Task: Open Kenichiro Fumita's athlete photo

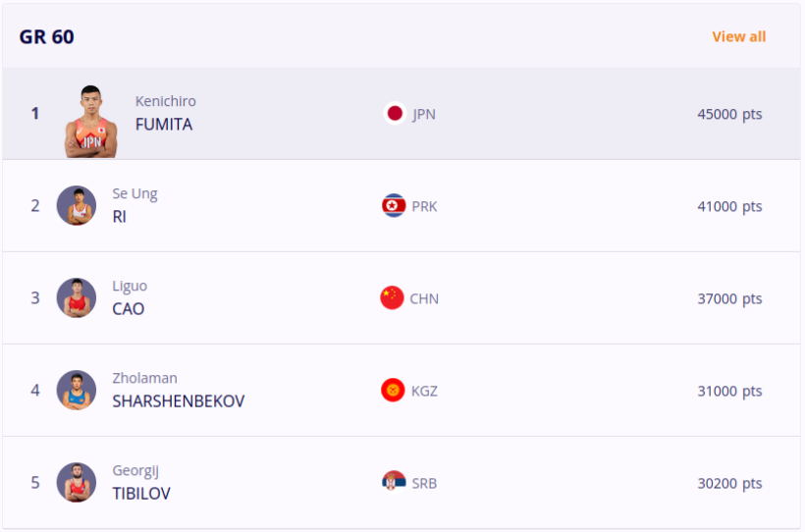Action: click(x=91, y=121)
